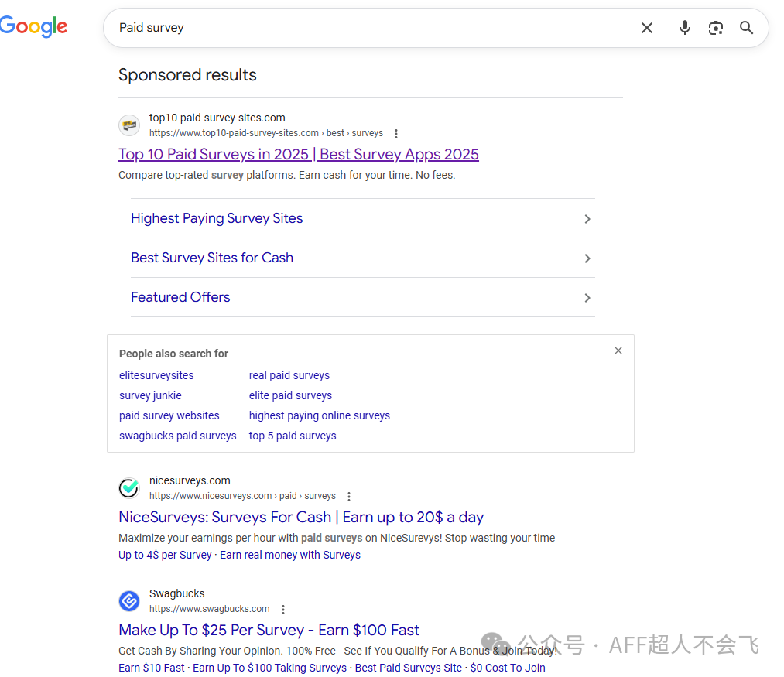The image size is (784, 677).
Task: Click the Swagbucks site name
Action: click(177, 593)
